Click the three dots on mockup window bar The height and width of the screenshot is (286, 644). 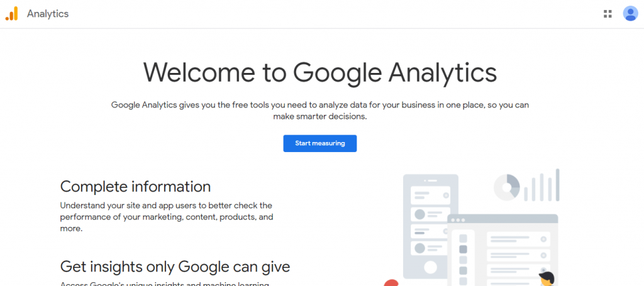point(458,220)
